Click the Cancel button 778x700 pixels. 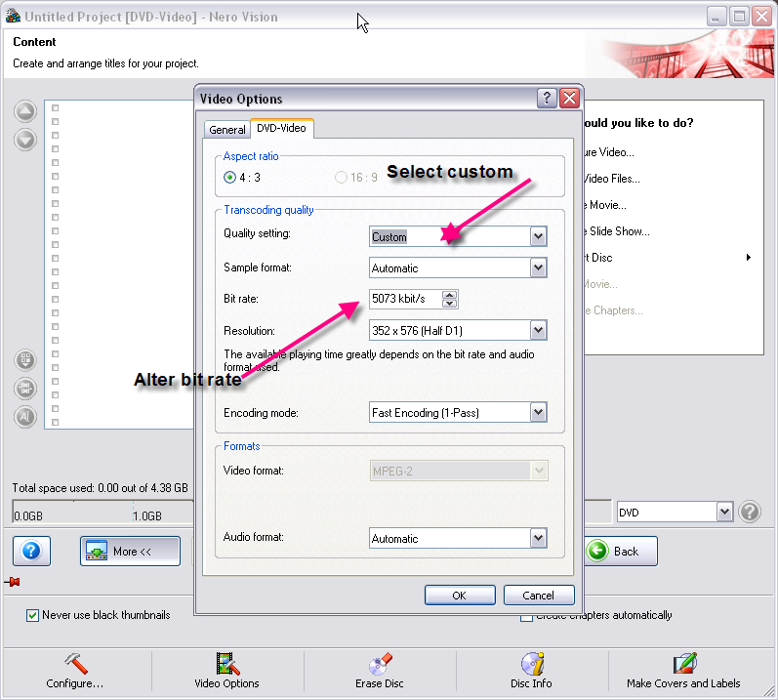pyautogui.click(x=539, y=595)
